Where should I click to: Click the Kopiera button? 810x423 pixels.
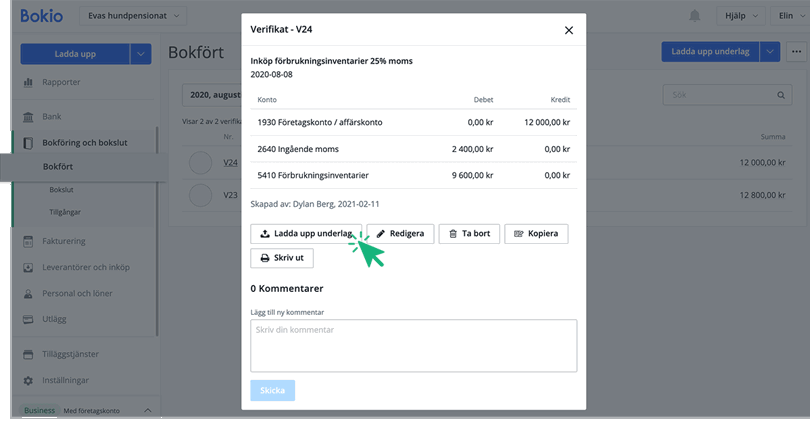click(x=536, y=234)
